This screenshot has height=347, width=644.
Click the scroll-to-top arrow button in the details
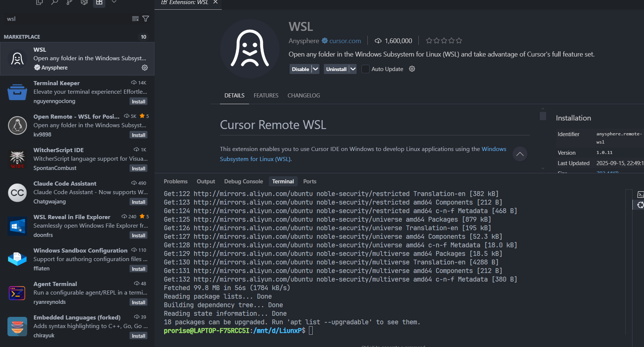[520, 154]
